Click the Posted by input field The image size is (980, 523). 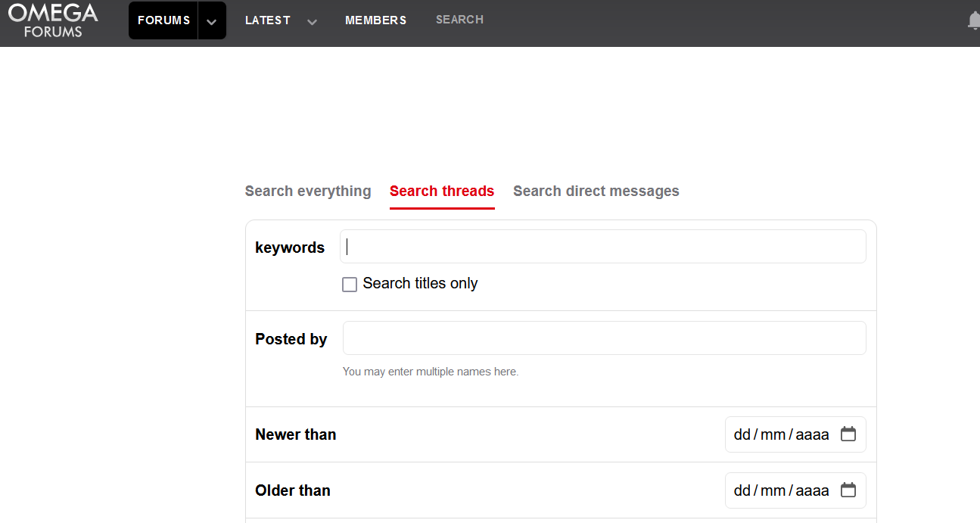click(604, 338)
